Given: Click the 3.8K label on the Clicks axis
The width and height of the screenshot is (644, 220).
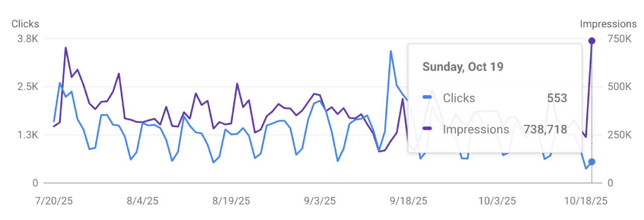Looking at the screenshot, I should 29,39.
